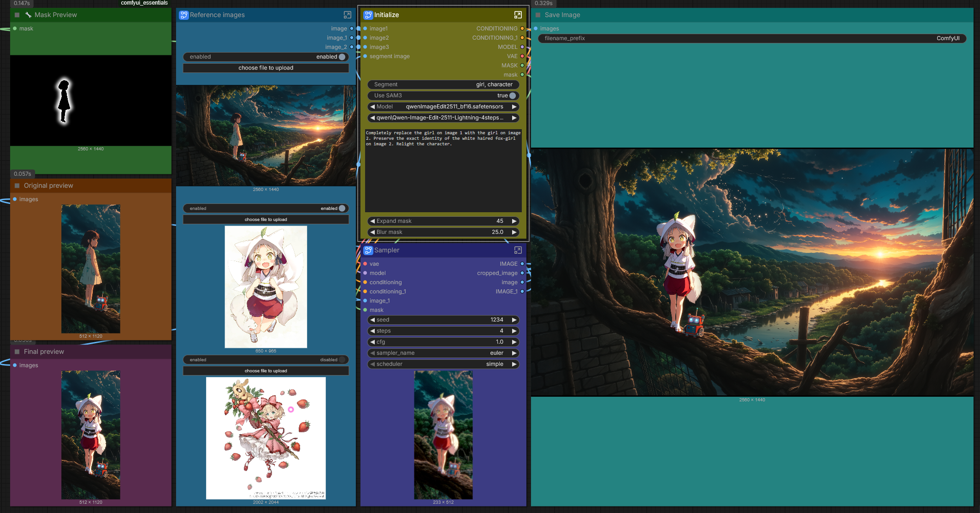The width and height of the screenshot is (980, 513).
Task: Click the Initialize node subgraph icon
Action: pyautogui.click(x=368, y=15)
